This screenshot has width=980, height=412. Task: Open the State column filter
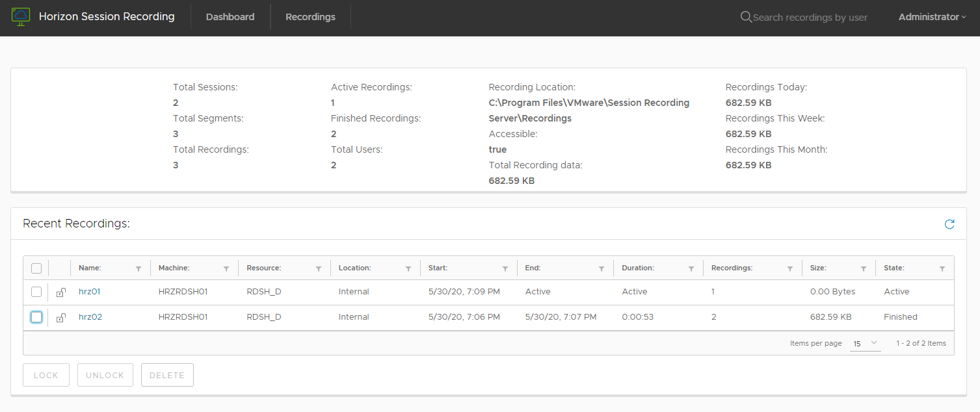tap(942, 268)
